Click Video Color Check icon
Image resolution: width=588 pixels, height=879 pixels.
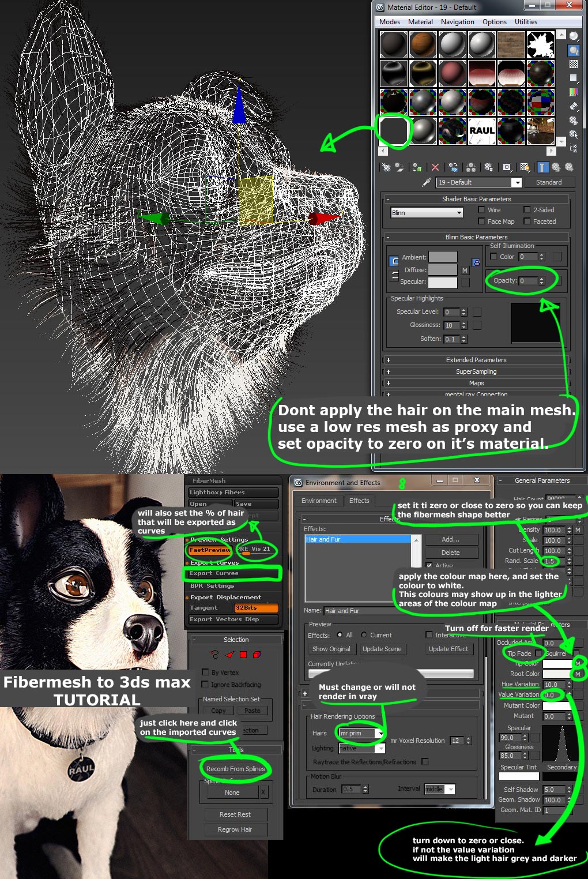tap(574, 92)
